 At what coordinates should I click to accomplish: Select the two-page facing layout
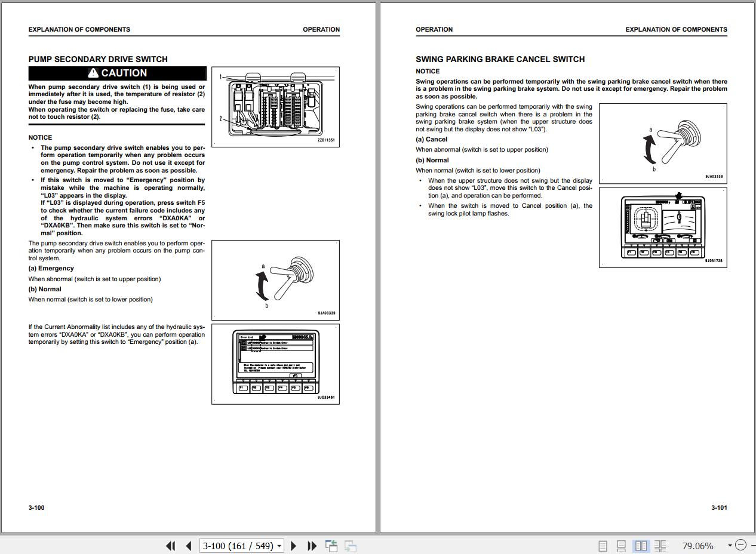pos(641,546)
